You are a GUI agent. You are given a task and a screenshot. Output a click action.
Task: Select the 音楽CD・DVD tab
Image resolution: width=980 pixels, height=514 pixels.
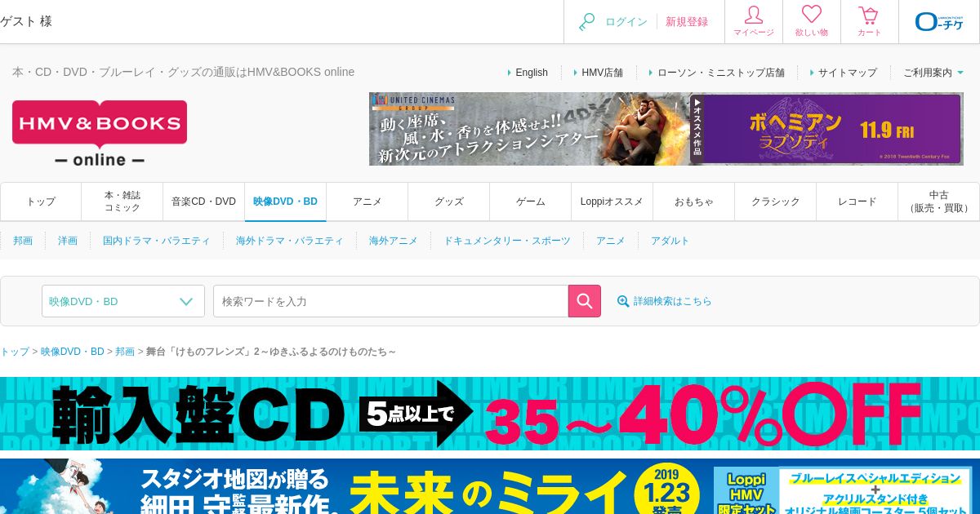[204, 202]
